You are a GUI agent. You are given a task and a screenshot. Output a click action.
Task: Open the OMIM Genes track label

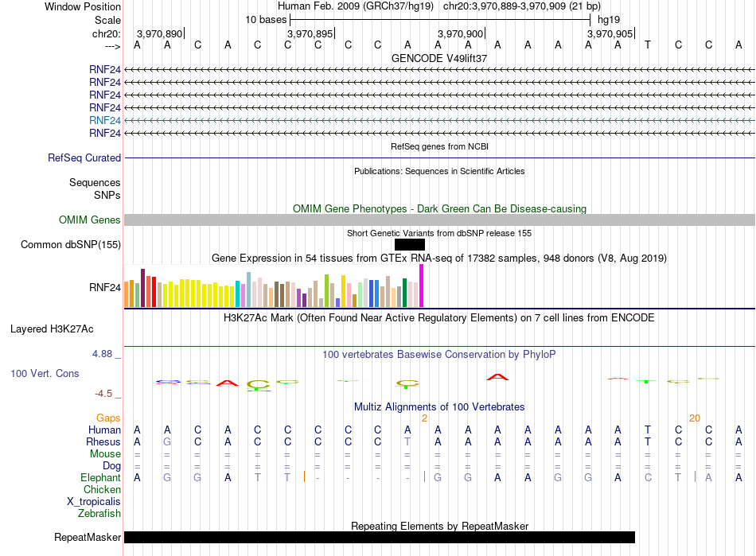click(90, 220)
